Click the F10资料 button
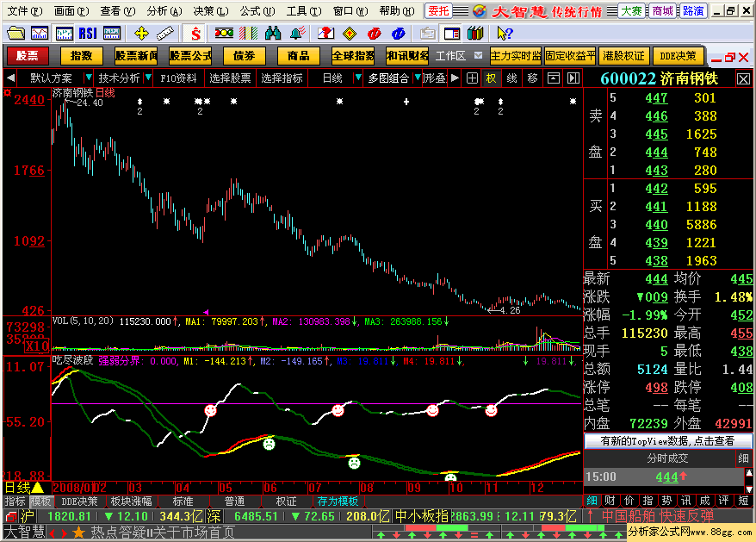 pyautogui.click(x=178, y=78)
